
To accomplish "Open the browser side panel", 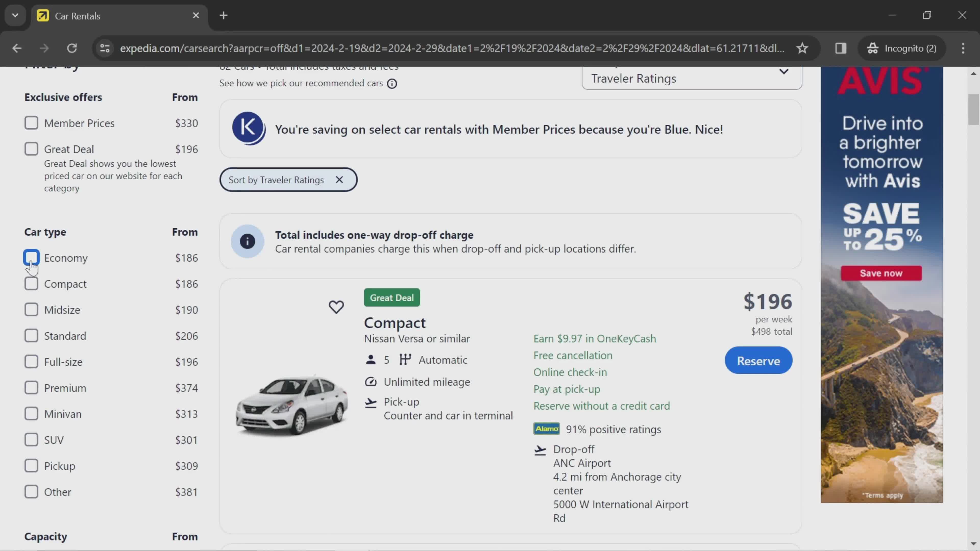I will 841,48.
